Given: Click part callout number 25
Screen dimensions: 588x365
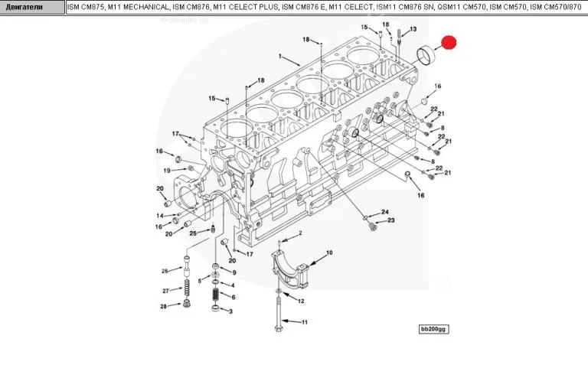Looking at the screenshot, I should [194, 233].
